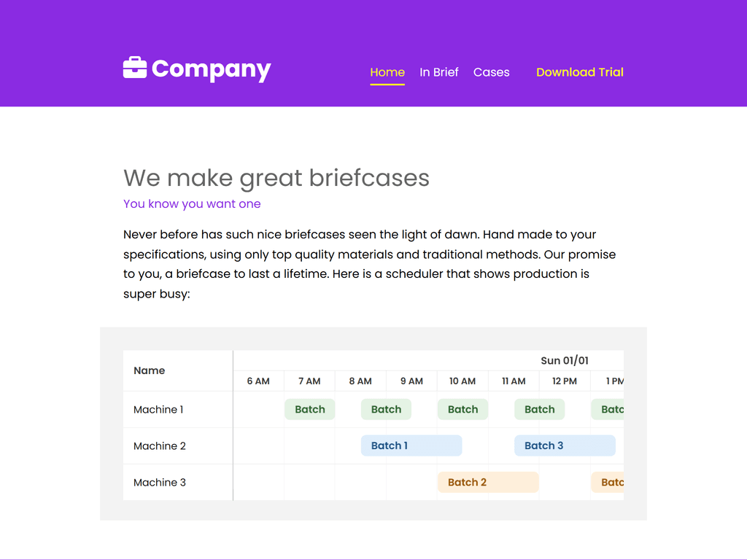
Task: Click the briefcase logo icon
Action: pyautogui.click(x=135, y=68)
